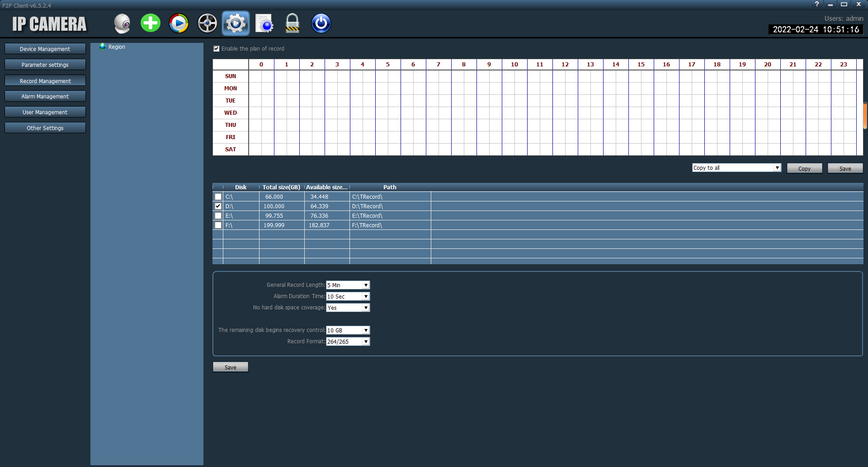Click the orange vertical scrollbar handle

coord(865,116)
